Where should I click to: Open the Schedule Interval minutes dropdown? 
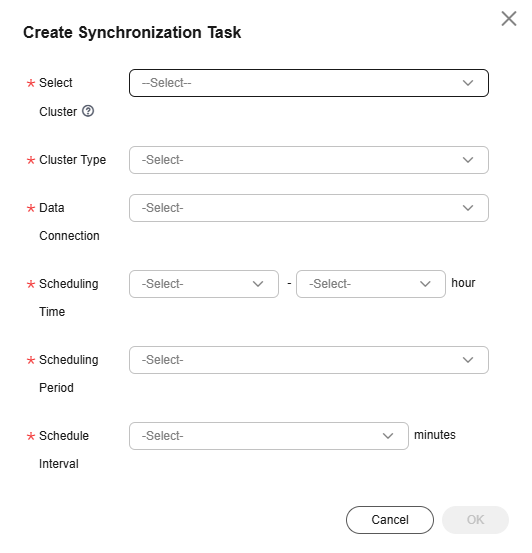[x=269, y=436]
